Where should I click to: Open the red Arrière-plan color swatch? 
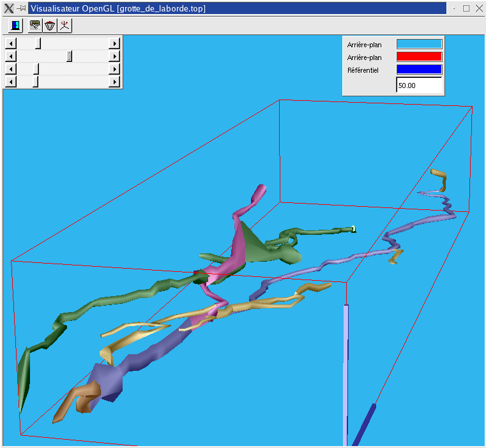click(419, 57)
